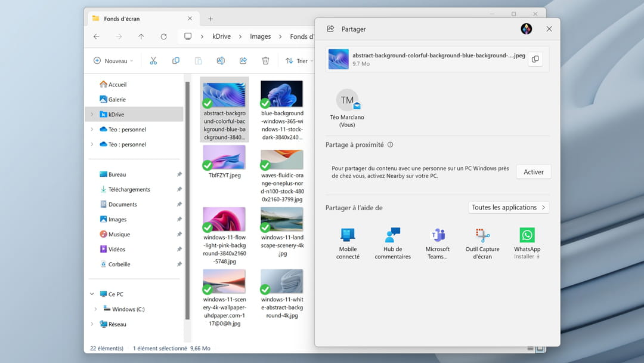Expand the Réseau tree node
The height and width of the screenshot is (363, 644).
click(92, 324)
